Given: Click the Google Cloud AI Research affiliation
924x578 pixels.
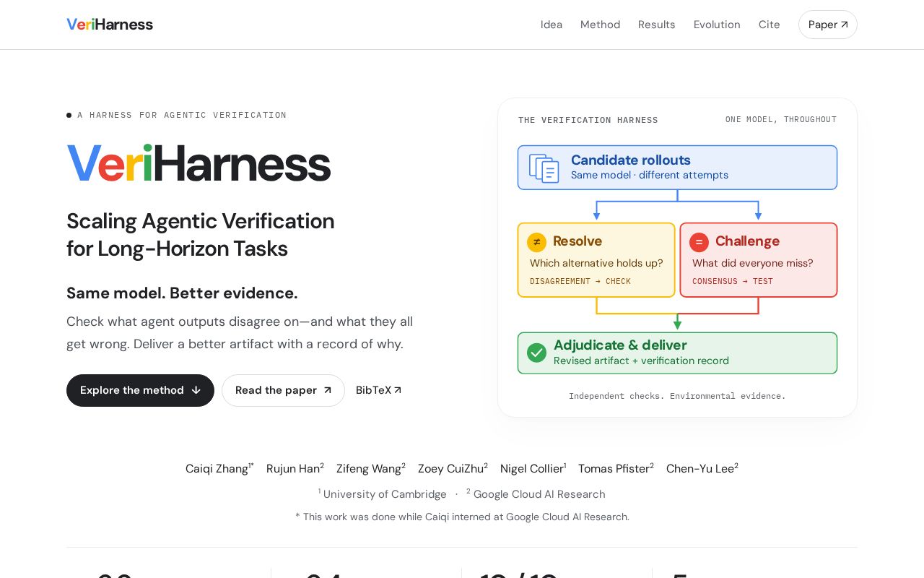Looking at the screenshot, I should click(539, 494).
